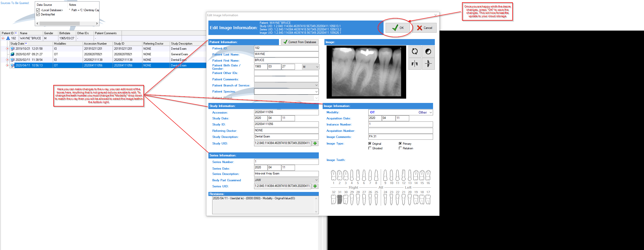Viewport: 644px width, 250px height.
Task: Select tooth number 31 in teeth chart
Action: [x=340, y=199]
